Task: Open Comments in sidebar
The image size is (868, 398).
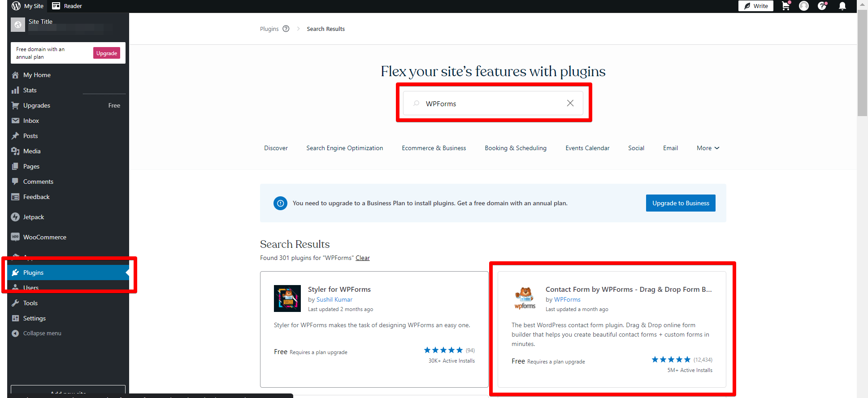Action: (68, 182)
